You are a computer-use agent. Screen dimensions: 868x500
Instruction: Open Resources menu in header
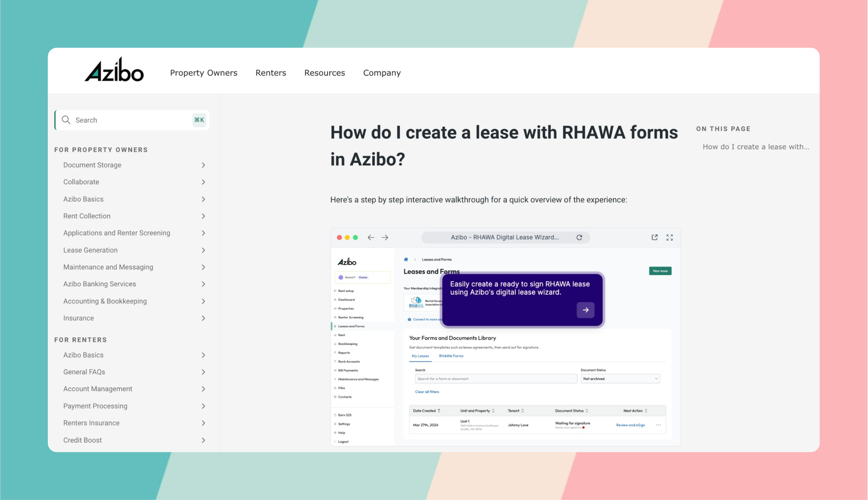tap(325, 73)
